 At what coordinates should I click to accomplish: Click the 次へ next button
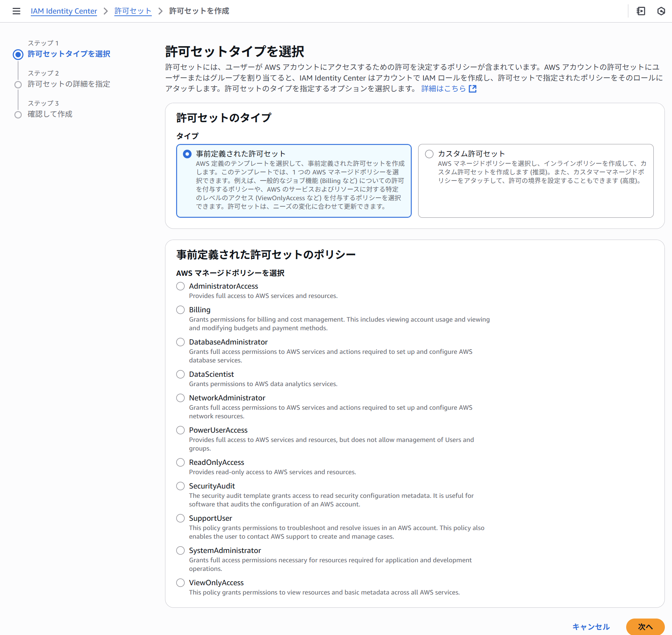coord(645,627)
